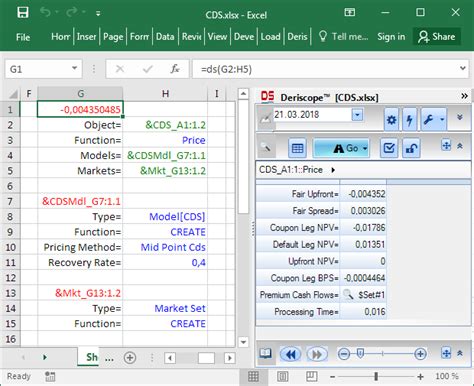The width and height of the screenshot is (474, 386).
Task: Click the Tell me search box
Action: pyautogui.click(x=343, y=37)
